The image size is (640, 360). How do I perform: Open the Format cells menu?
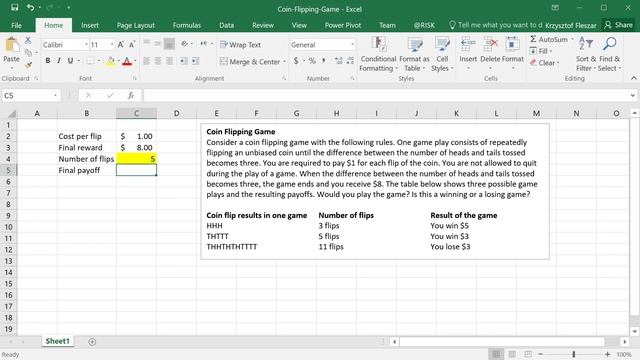(x=513, y=54)
